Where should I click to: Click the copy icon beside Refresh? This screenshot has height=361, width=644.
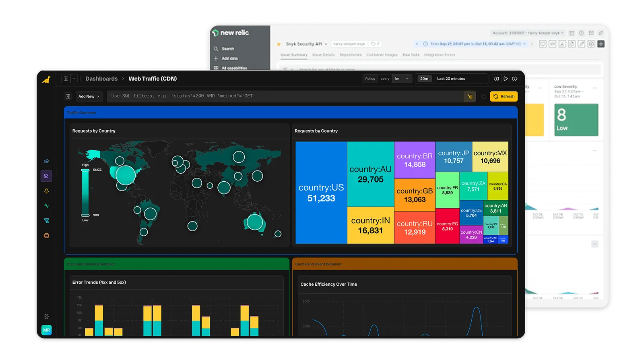(483, 96)
